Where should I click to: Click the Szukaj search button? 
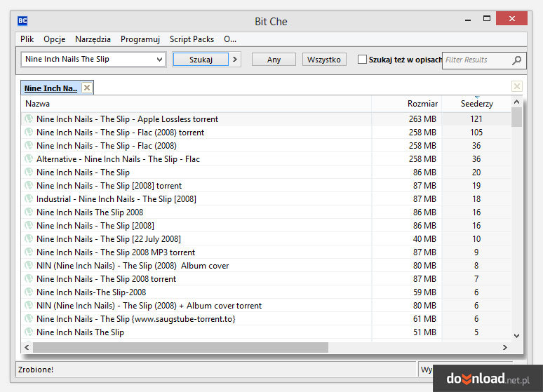click(201, 59)
